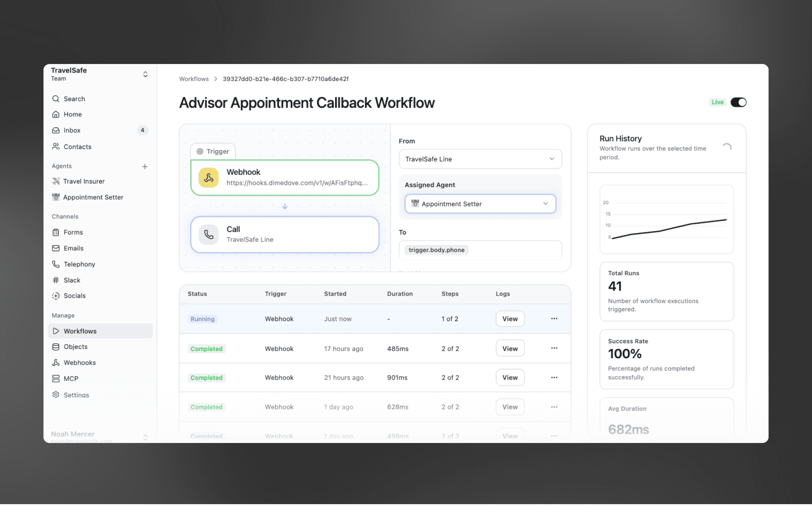812x507 pixels.
Task: Open Socials channel in sidebar
Action: pos(75,296)
